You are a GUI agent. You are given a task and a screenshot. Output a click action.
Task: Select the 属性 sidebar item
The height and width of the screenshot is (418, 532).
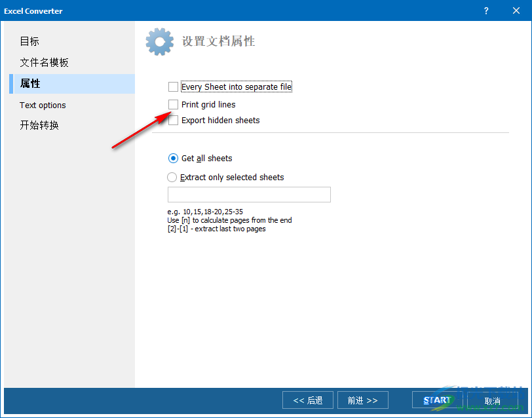click(x=72, y=83)
